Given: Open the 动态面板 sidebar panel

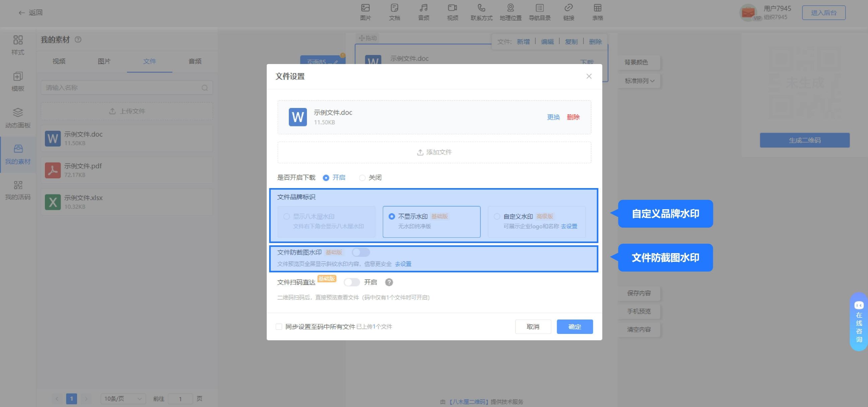Looking at the screenshot, I should point(18,118).
